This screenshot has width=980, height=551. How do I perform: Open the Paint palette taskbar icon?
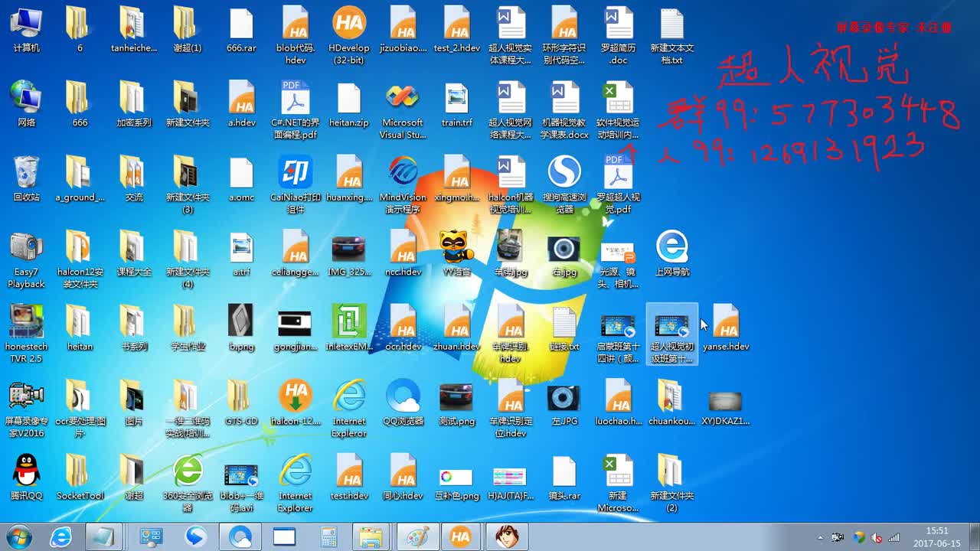pos(417,537)
